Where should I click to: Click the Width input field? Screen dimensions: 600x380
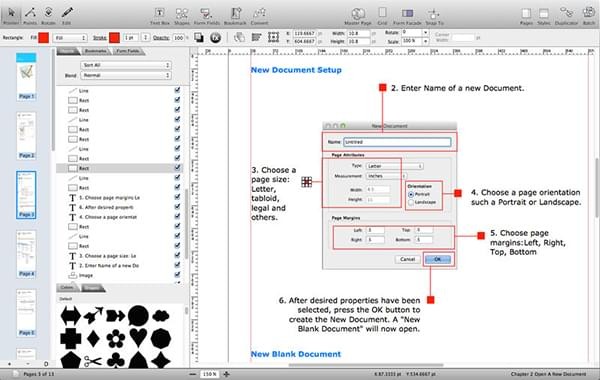(359, 33)
